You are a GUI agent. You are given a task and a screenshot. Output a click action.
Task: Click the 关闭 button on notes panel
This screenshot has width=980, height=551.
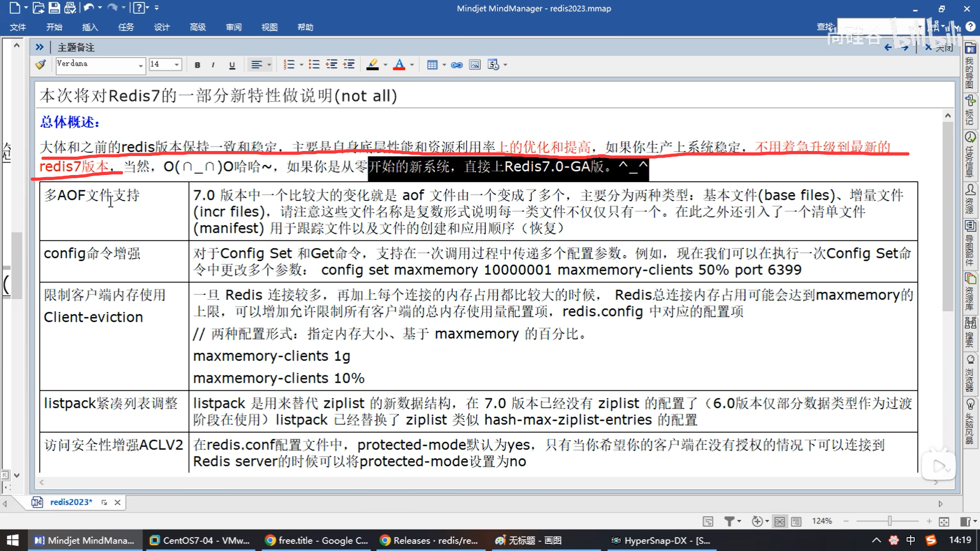pos(939,47)
